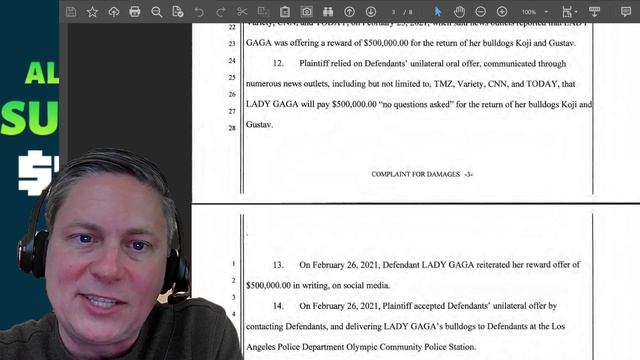Click the document certify/check icon
This screenshot has height=360, width=640.
pos(178,12)
